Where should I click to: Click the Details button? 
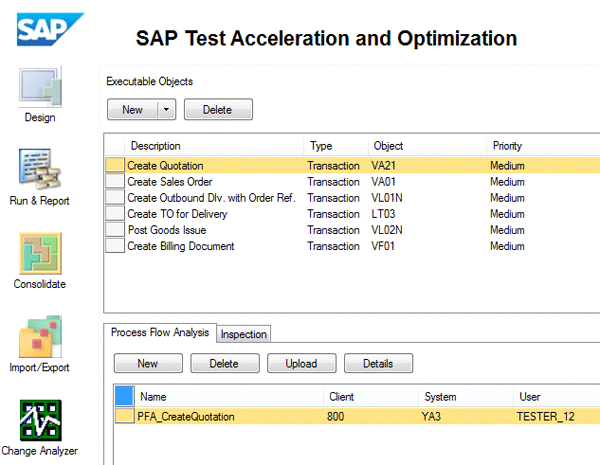click(x=378, y=363)
